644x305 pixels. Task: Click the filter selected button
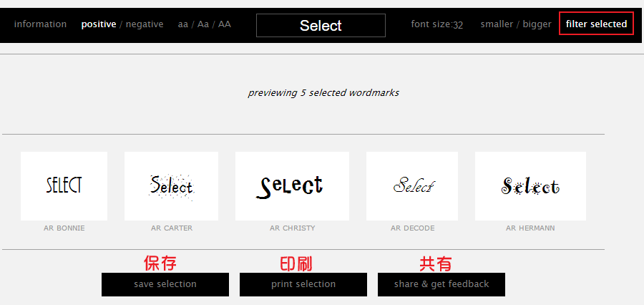(x=596, y=24)
